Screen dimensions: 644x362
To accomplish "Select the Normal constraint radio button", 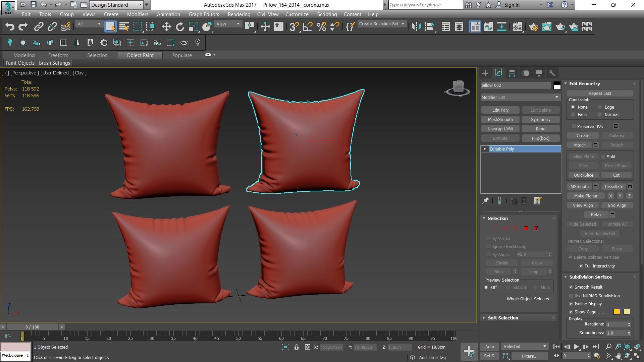I will (600, 115).
